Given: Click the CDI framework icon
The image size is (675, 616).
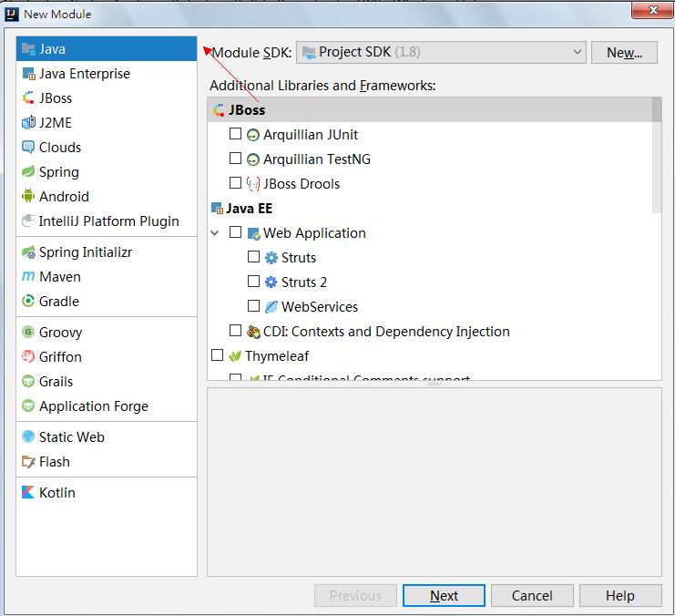Looking at the screenshot, I should (x=253, y=332).
